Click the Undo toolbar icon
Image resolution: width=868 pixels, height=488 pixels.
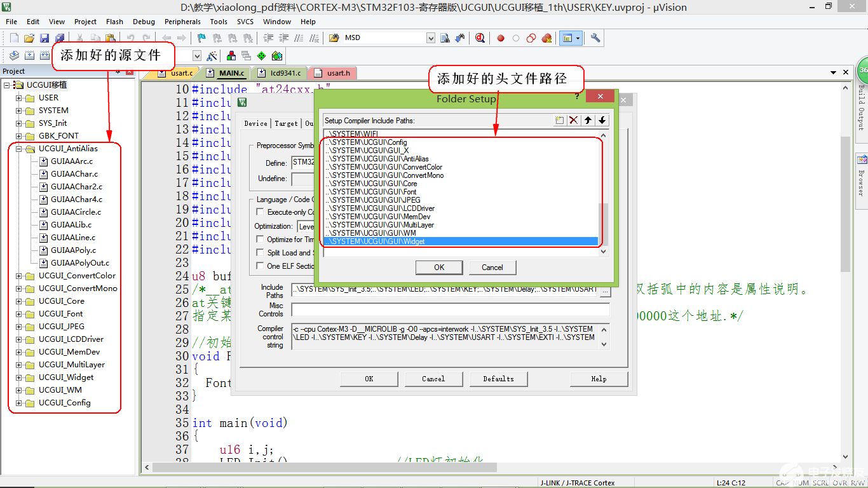pyautogui.click(x=131, y=38)
